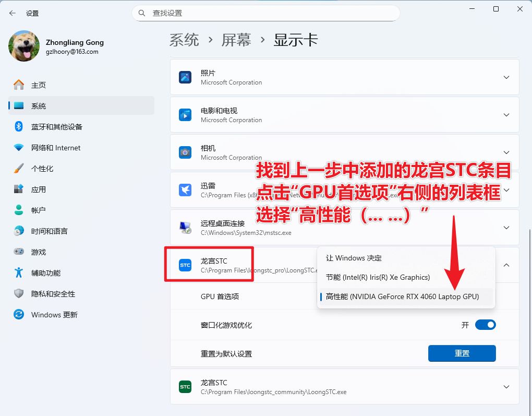Choose 高性能 NVIDIA RTX 4060 option

pyautogui.click(x=402, y=296)
